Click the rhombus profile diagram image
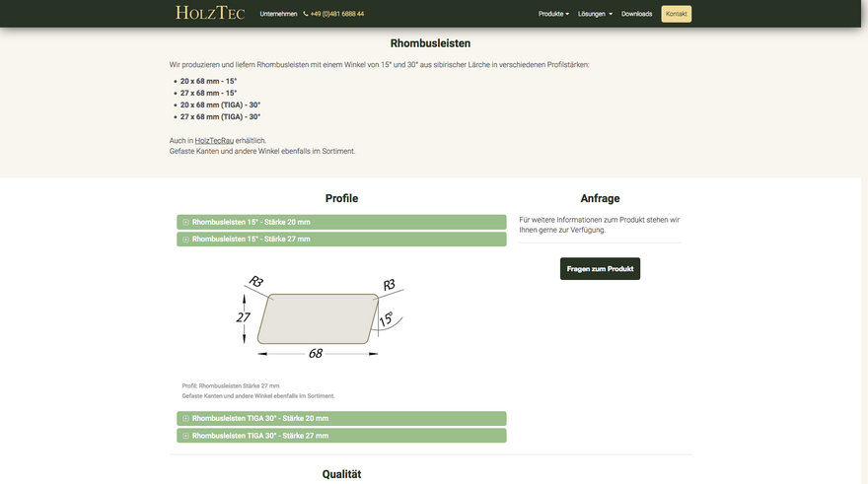The width and height of the screenshot is (868, 484). coord(320,317)
